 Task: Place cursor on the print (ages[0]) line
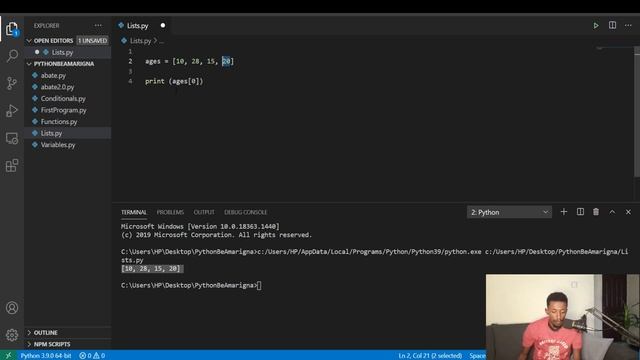click(x=174, y=81)
